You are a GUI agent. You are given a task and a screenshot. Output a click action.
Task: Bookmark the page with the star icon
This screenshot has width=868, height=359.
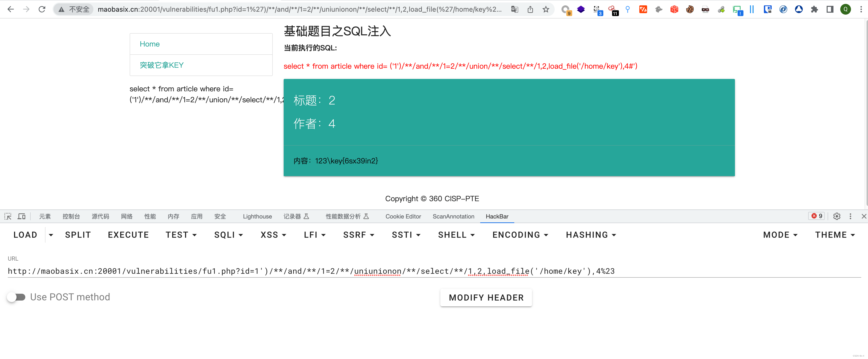click(545, 9)
